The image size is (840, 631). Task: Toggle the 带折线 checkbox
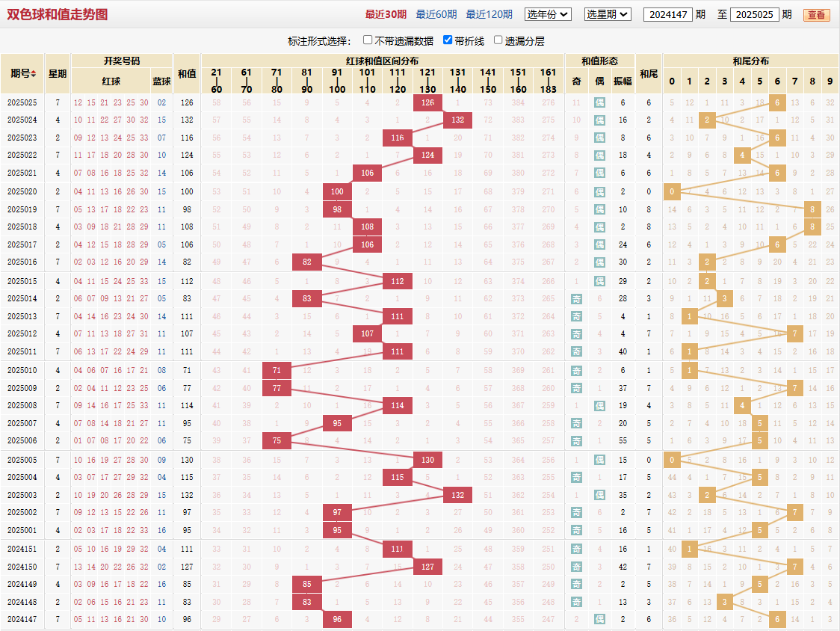click(448, 40)
